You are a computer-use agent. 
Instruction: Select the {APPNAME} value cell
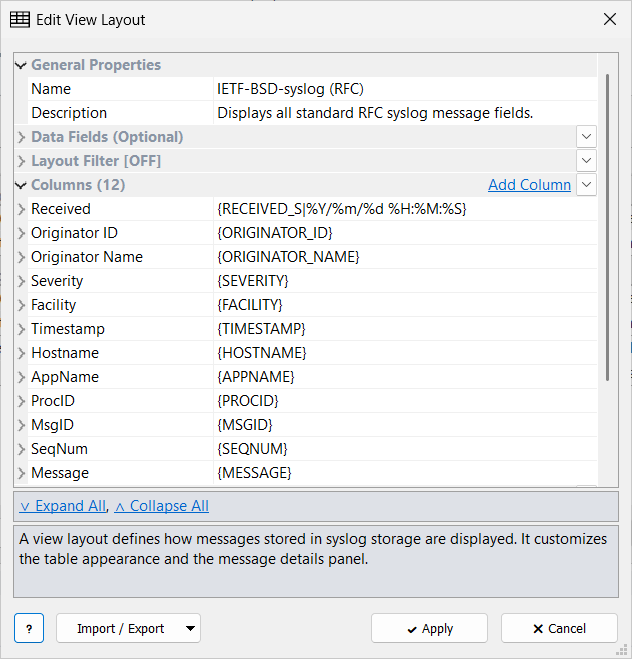coord(405,377)
